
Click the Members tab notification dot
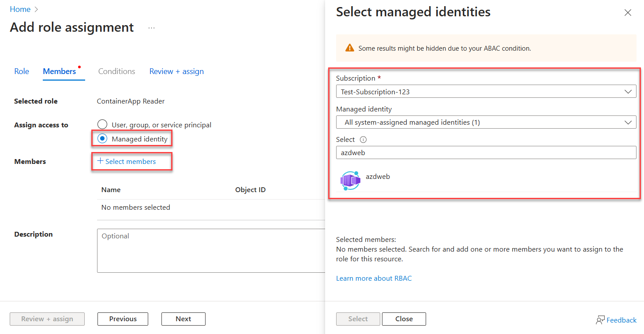[x=79, y=66]
